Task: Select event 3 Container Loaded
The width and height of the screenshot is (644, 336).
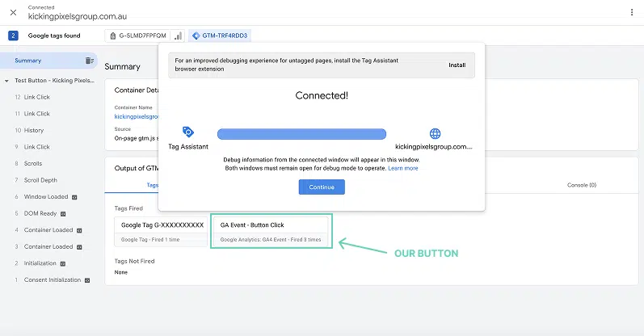Action: (x=49, y=246)
